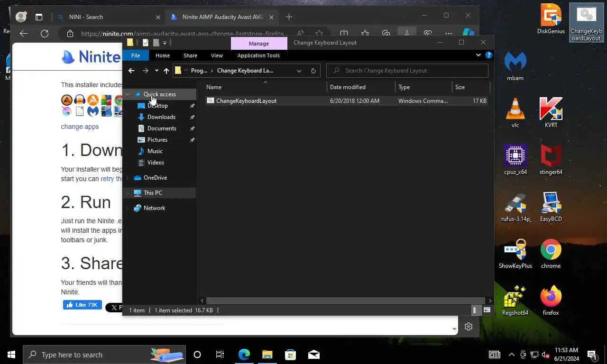Click the change apps link
607x364 pixels.
[80, 127]
